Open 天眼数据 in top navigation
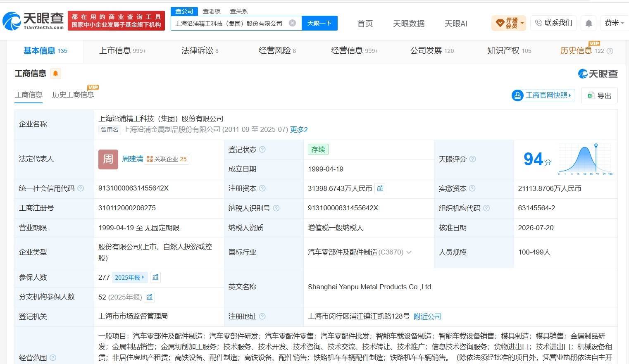Image resolution: width=629 pixels, height=364 pixels. [x=409, y=24]
